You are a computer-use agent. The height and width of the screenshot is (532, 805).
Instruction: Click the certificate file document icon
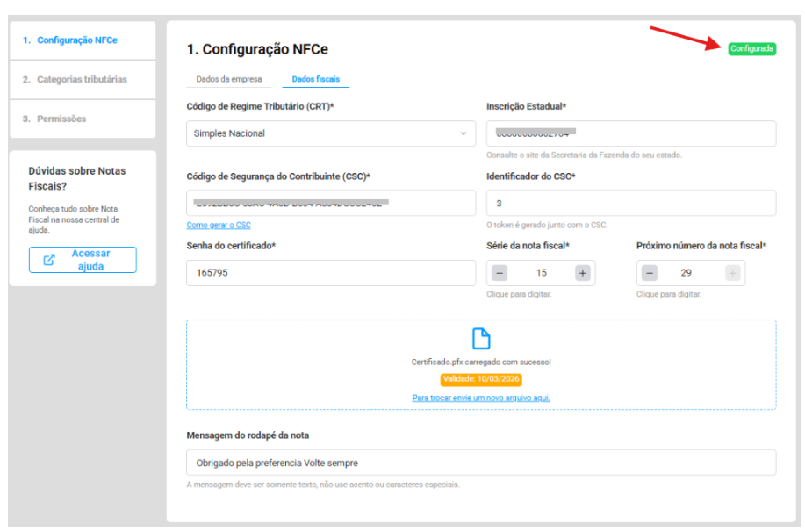481,339
